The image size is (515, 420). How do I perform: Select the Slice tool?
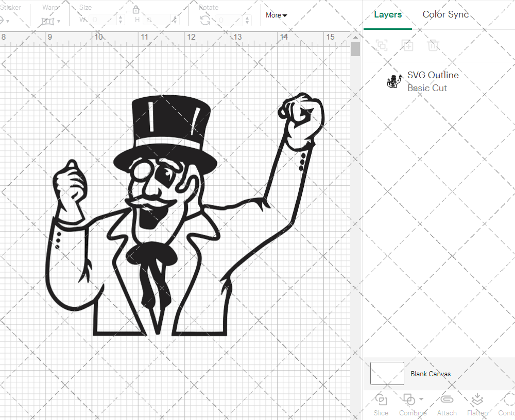click(381, 399)
